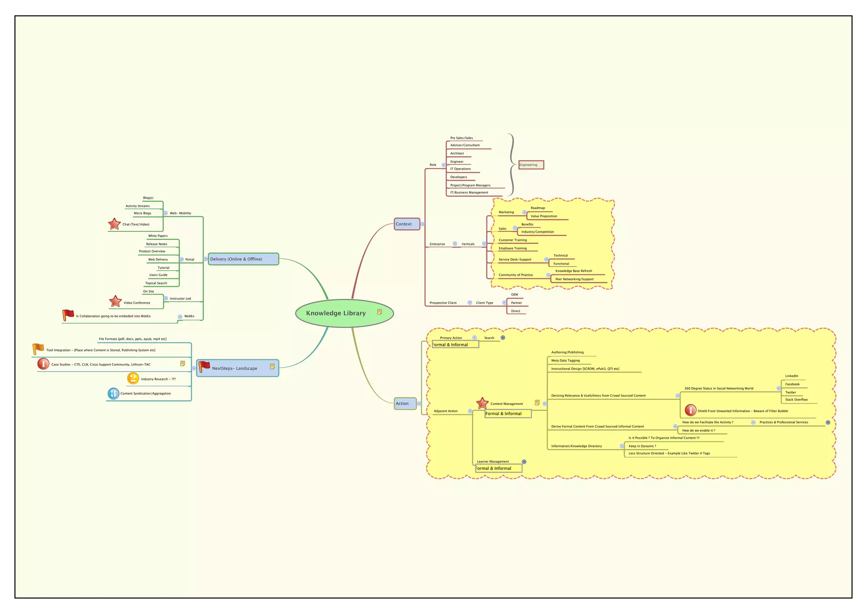The image size is (868, 613).
Task: Expand the collapsed Learner Management marker
Action: coord(524,462)
